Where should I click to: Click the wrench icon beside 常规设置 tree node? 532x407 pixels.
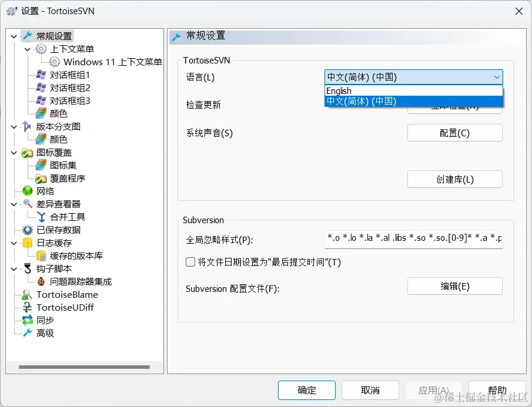(28, 36)
